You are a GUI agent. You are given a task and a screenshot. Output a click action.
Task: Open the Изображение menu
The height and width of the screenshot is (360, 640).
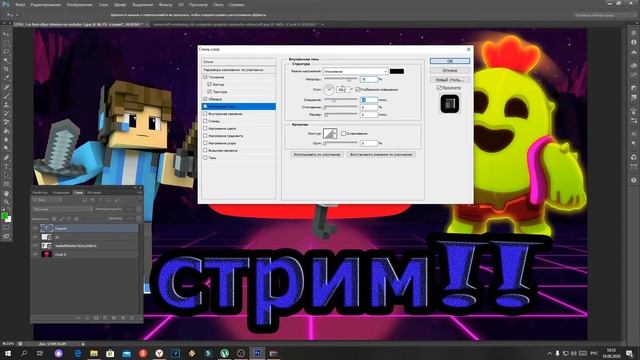[x=79, y=4]
